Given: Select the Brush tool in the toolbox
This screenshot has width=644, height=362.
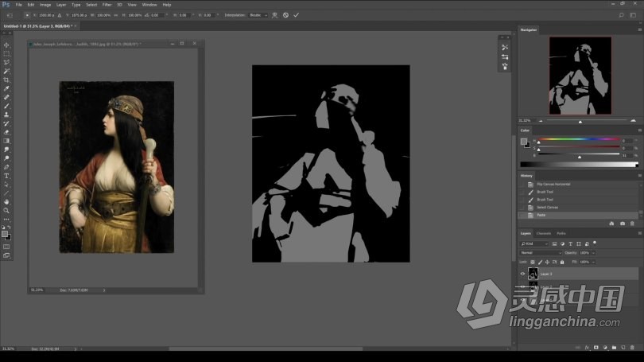Looking at the screenshot, I should [6, 106].
